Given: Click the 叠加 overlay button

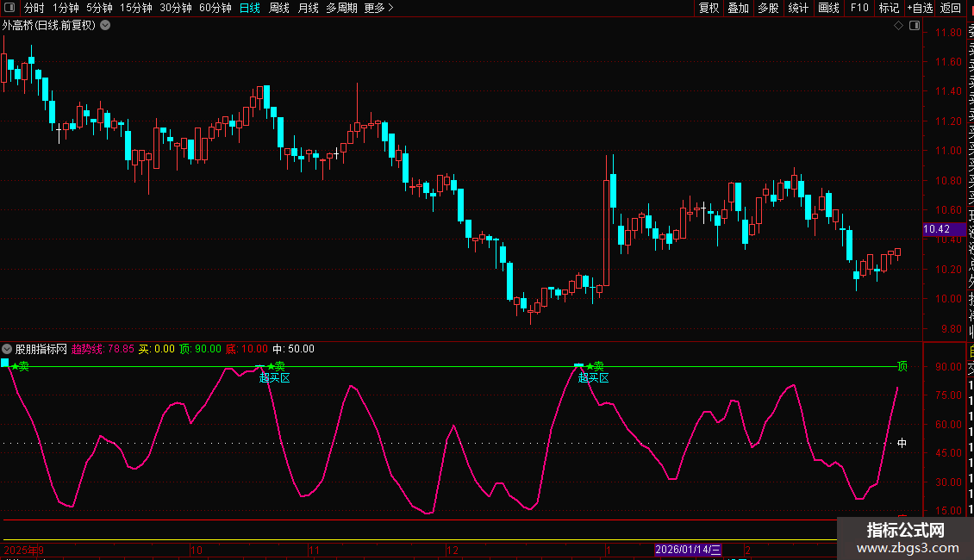Looking at the screenshot, I should 739,8.
